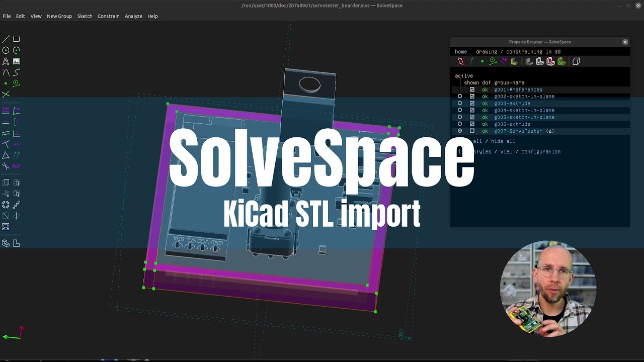Apply Horizontal constraint

tap(6, 122)
